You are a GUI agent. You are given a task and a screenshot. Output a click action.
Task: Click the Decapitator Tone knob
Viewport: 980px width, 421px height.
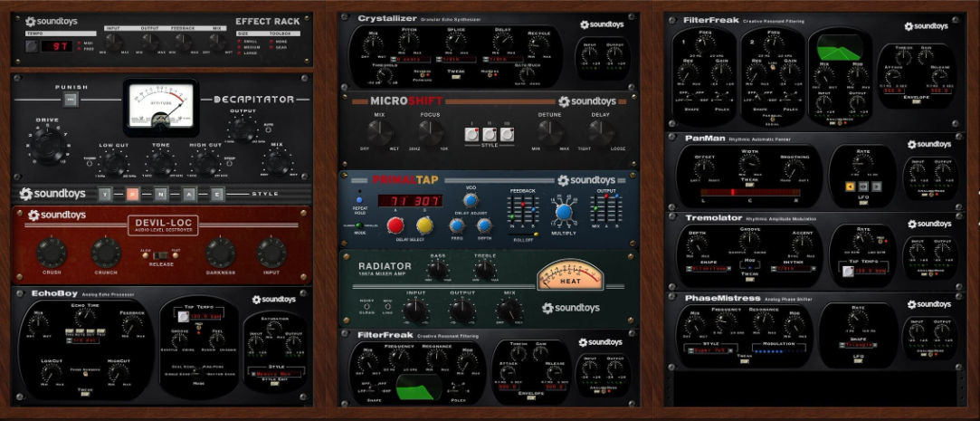[x=161, y=163]
